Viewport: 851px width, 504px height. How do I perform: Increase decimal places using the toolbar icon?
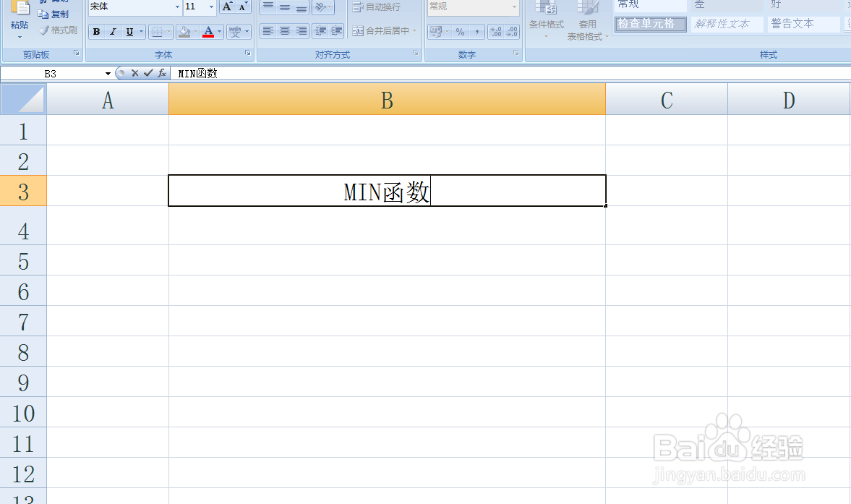[497, 31]
